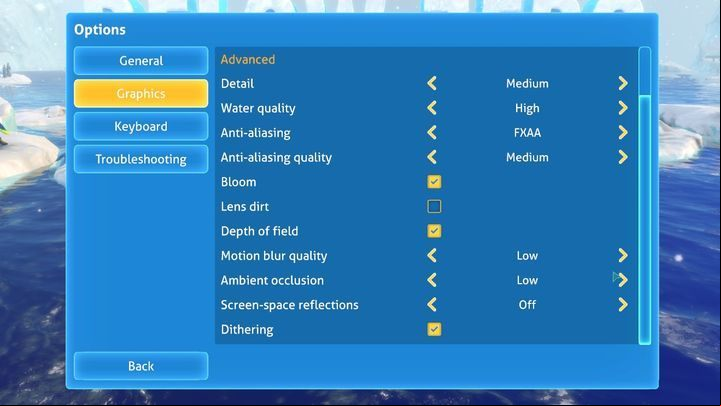The height and width of the screenshot is (406, 721).
Task: Switch Anti-aliasing mode with right arrow
Action: (x=623, y=132)
